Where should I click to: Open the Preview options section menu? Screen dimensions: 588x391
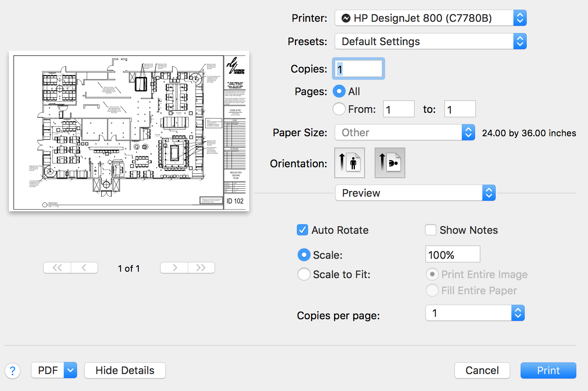point(415,193)
